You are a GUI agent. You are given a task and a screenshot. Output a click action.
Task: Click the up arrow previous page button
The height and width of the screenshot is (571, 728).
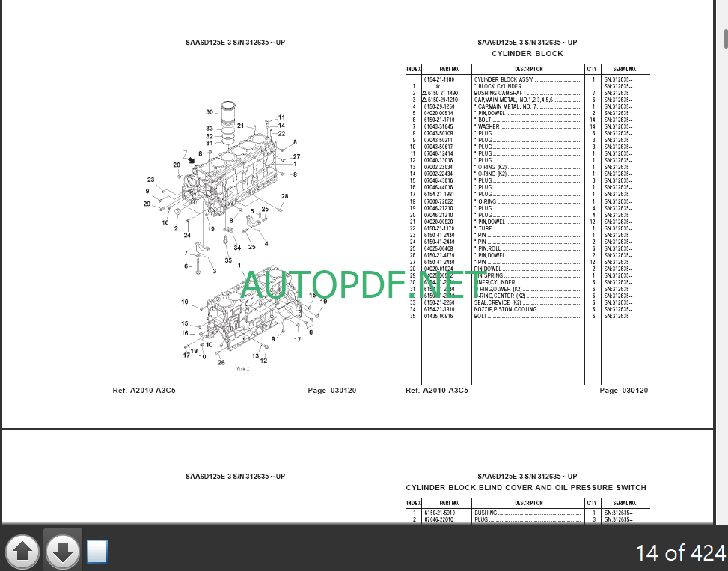pyautogui.click(x=22, y=552)
